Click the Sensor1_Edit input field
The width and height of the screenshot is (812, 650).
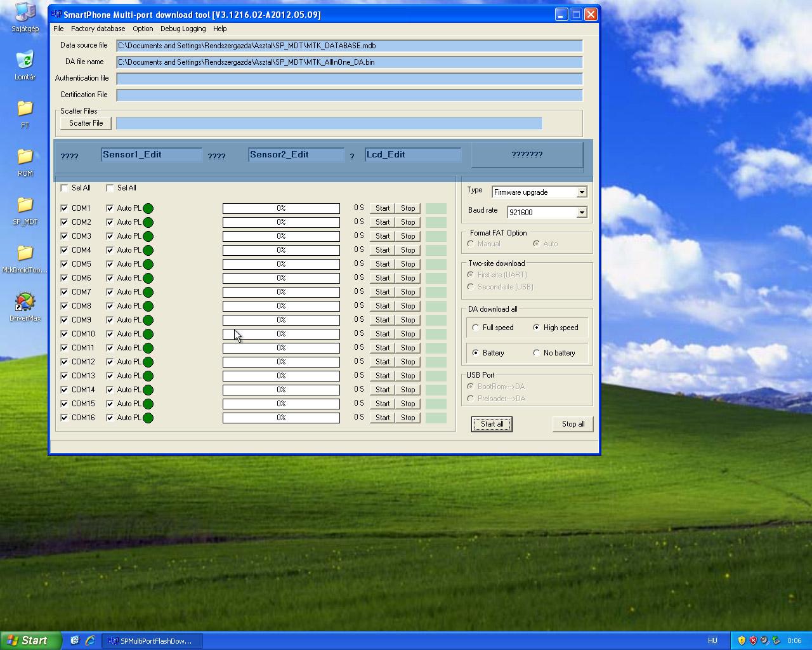[x=152, y=155]
